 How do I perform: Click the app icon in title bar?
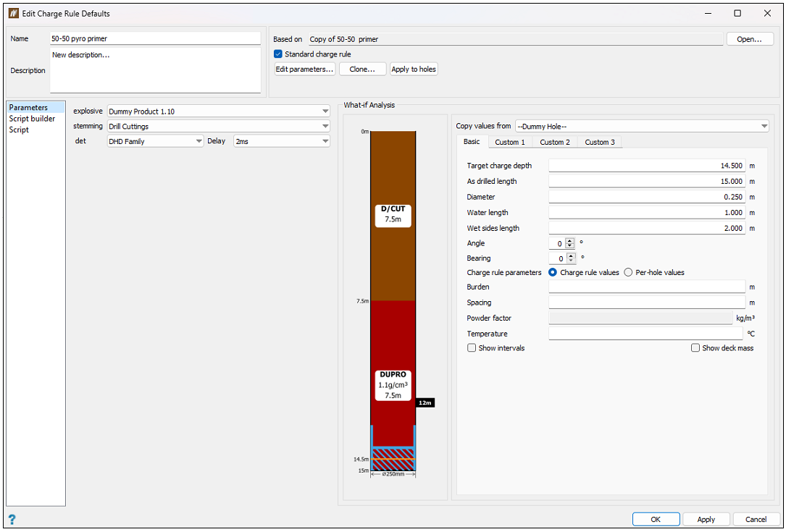(13, 13)
